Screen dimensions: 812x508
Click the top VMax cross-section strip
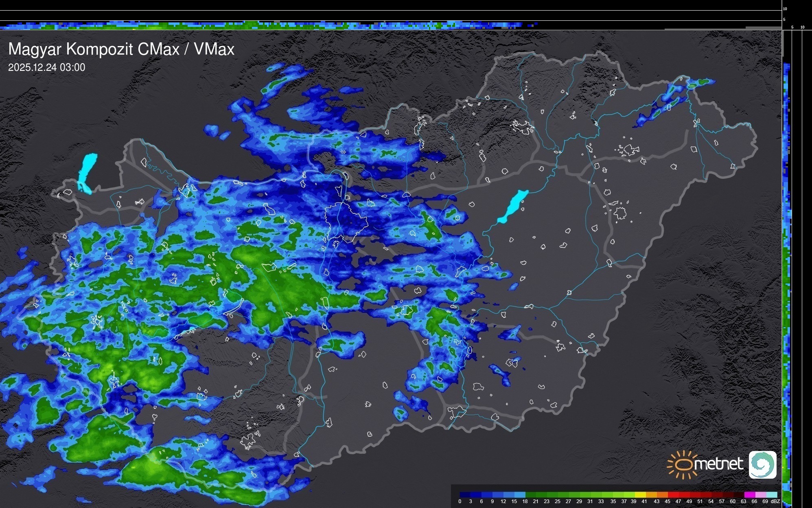[260, 25]
